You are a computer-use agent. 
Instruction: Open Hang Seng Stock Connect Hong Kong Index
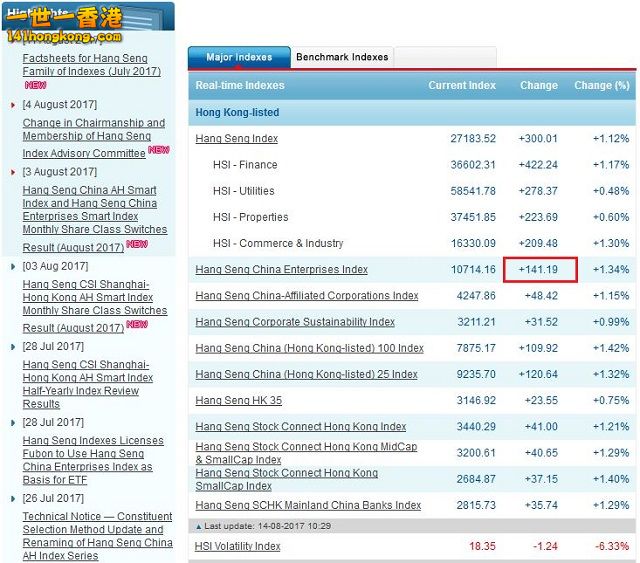300,427
